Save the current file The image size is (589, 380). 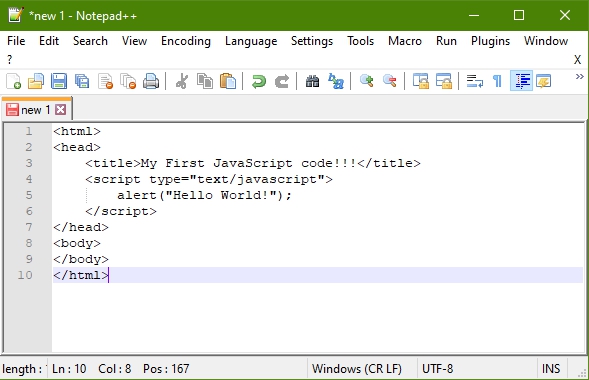coord(59,81)
